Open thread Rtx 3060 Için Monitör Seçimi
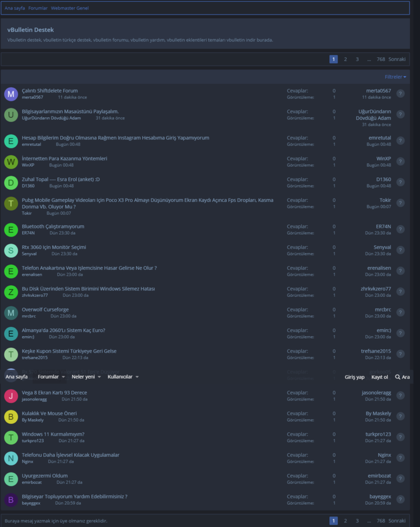Image resolution: width=420 pixels, height=527 pixels. click(54, 247)
